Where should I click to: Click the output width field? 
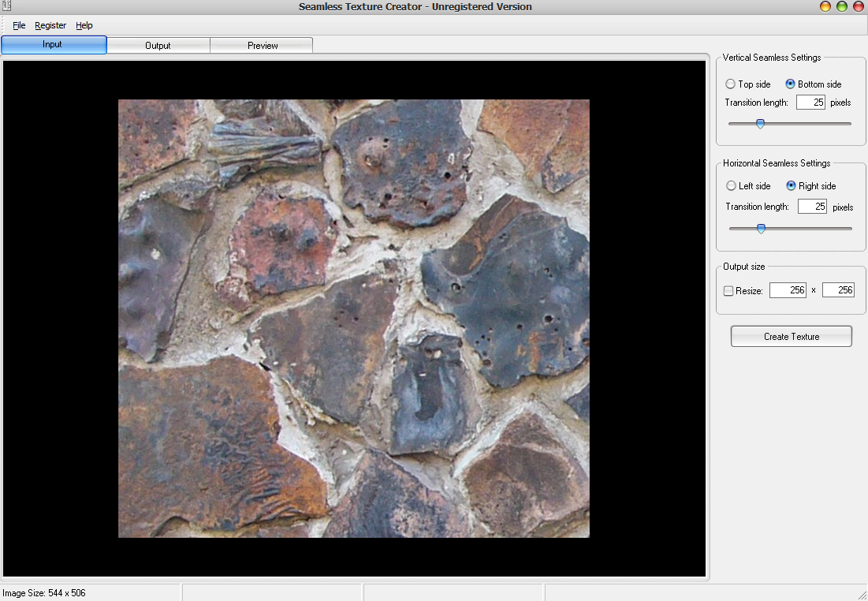(x=788, y=289)
